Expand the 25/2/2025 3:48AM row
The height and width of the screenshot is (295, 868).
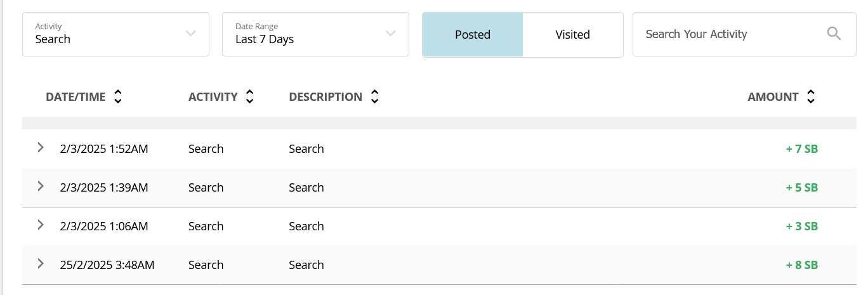tap(41, 264)
